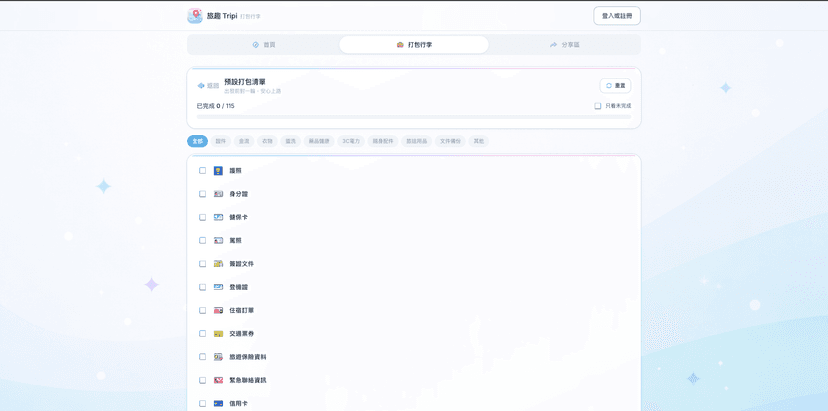Screen dimensions: 828x411
Task: Click the 預設打包清單 heading
Action: 245,82
